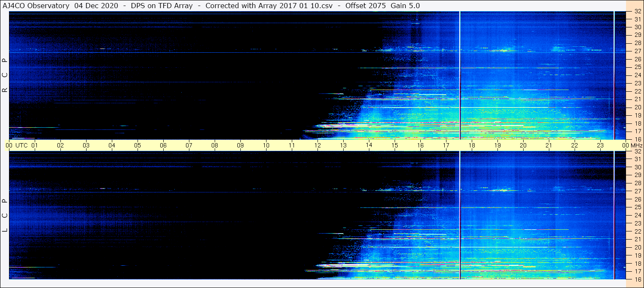The image size is (644, 288).
Task: Click the UTC label on the time axis
Action: (21, 145)
